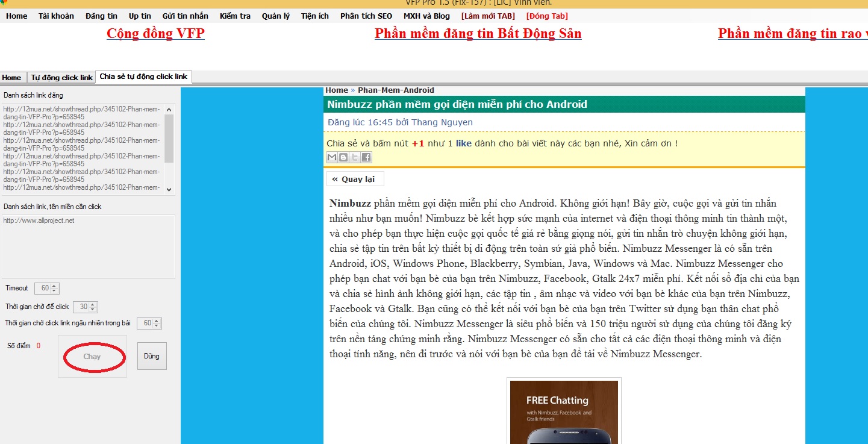Click [Làm mới TAB] to refresh tab
This screenshot has width=868, height=444.
pyautogui.click(x=488, y=16)
